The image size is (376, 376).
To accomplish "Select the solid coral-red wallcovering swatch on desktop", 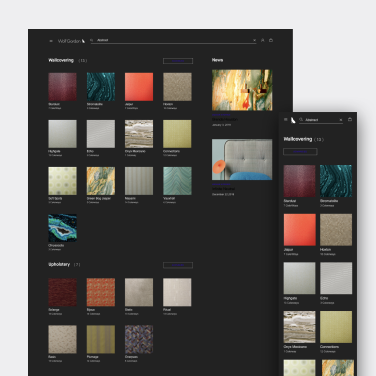I will [x=139, y=87].
